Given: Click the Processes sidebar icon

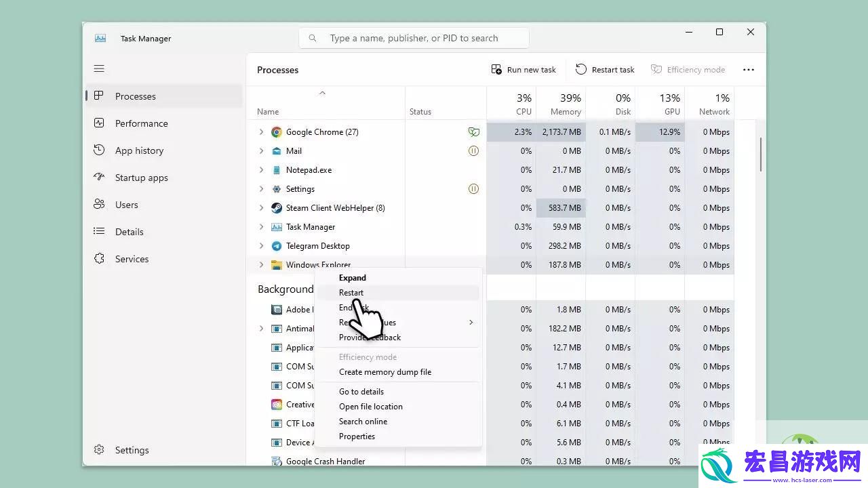Looking at the screenshot, I should click(x=99, y=96).
